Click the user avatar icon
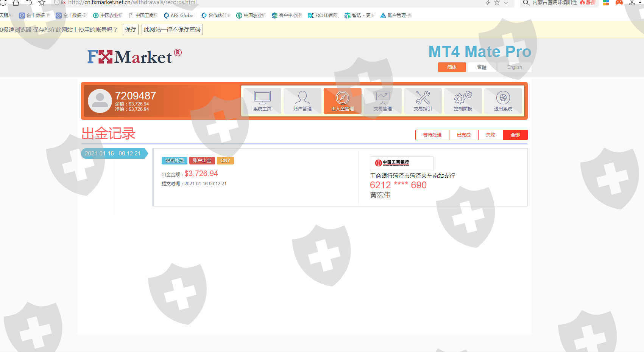644x352 pixels. coord(100,101)
